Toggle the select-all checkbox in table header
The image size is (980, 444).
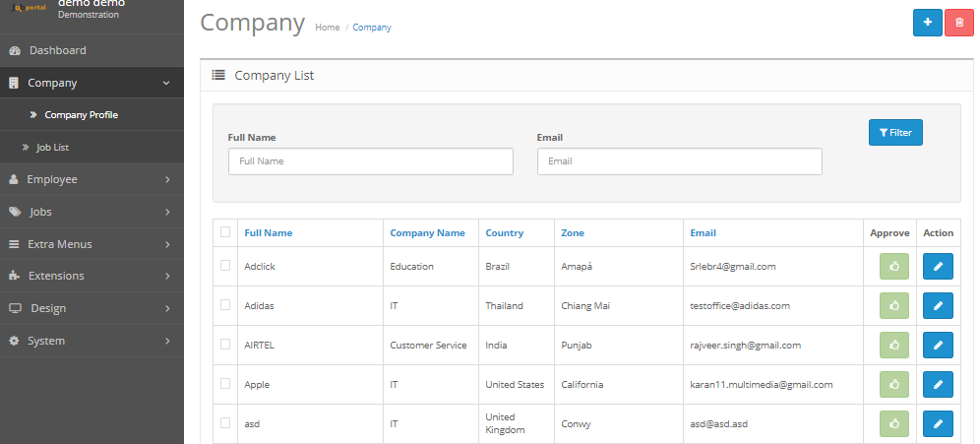click(225, 232)
